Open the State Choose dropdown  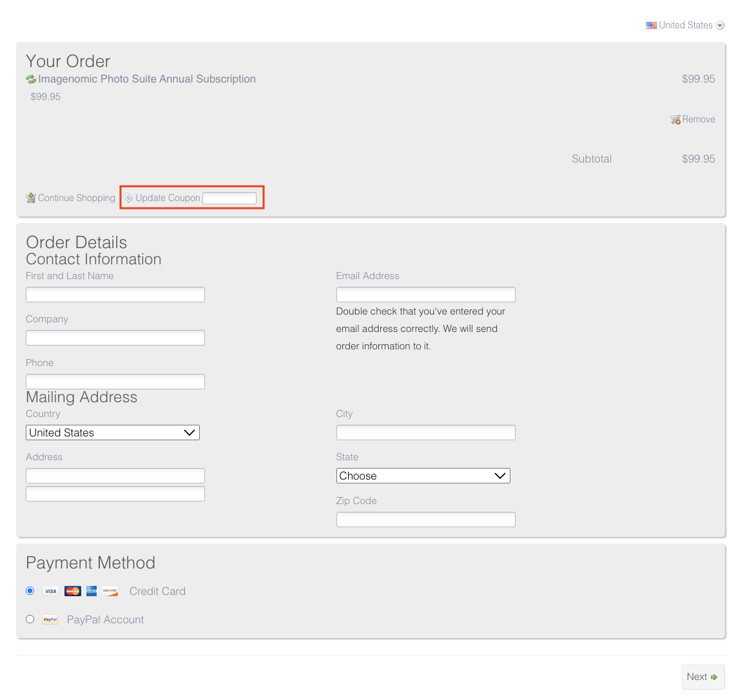tap(423, 476)
